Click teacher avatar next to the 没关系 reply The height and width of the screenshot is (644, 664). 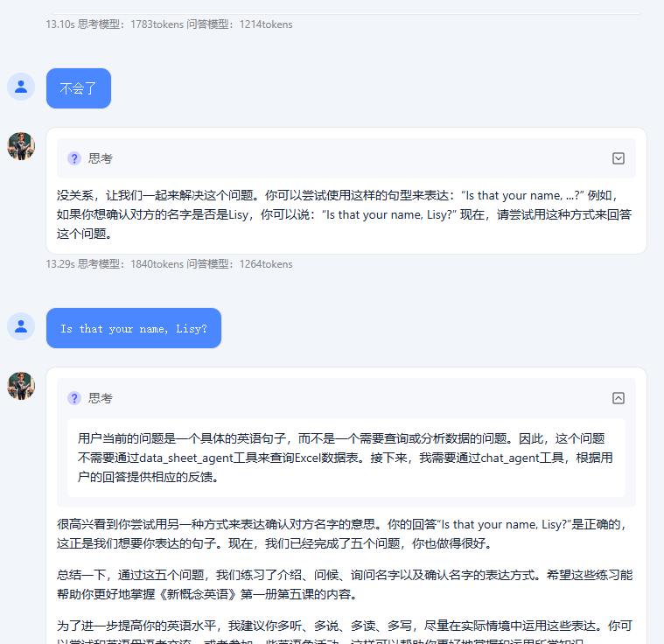(x=21, y=146)
